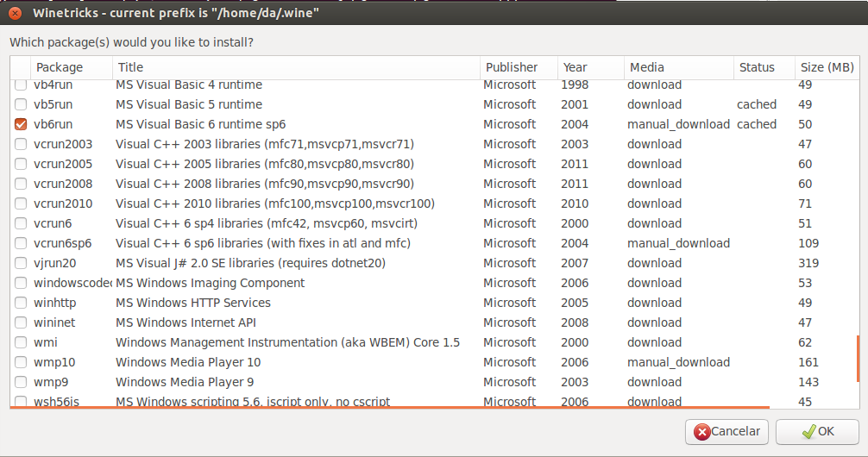
Task: Click size value 109 for vcrun6sp6
Action: click(x=808, y=243)
